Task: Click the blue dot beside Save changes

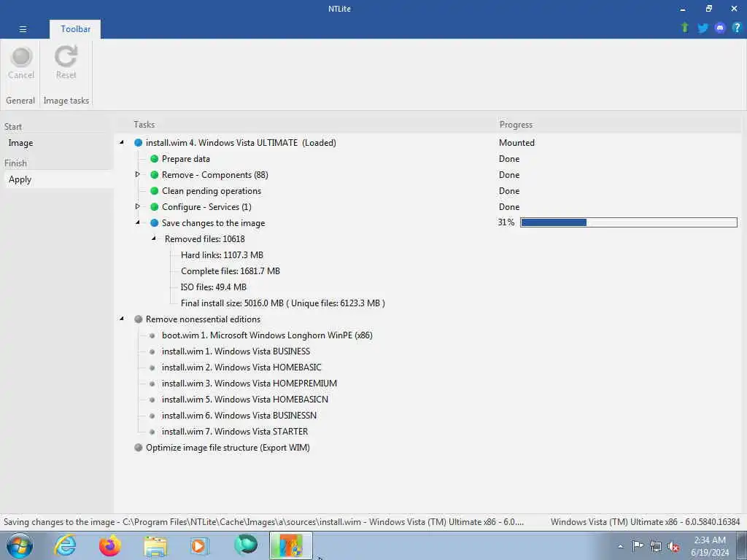Action: click(x=155, y=223)
